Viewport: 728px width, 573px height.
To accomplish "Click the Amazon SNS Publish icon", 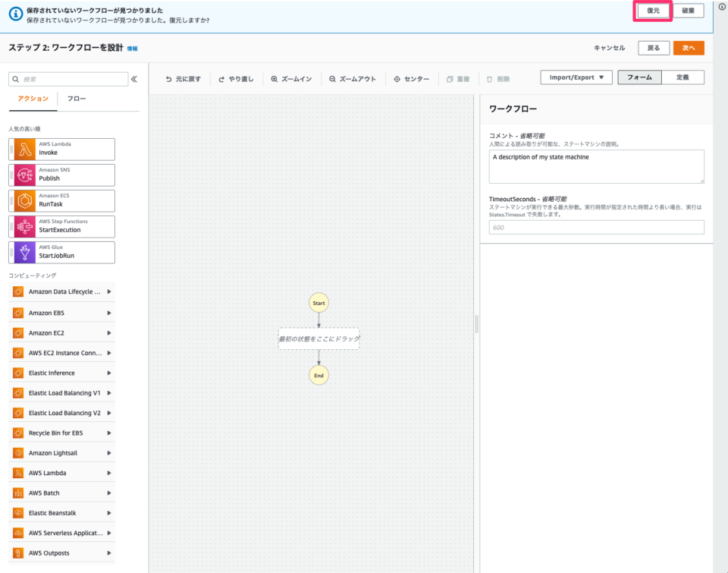I will (24, 175).
